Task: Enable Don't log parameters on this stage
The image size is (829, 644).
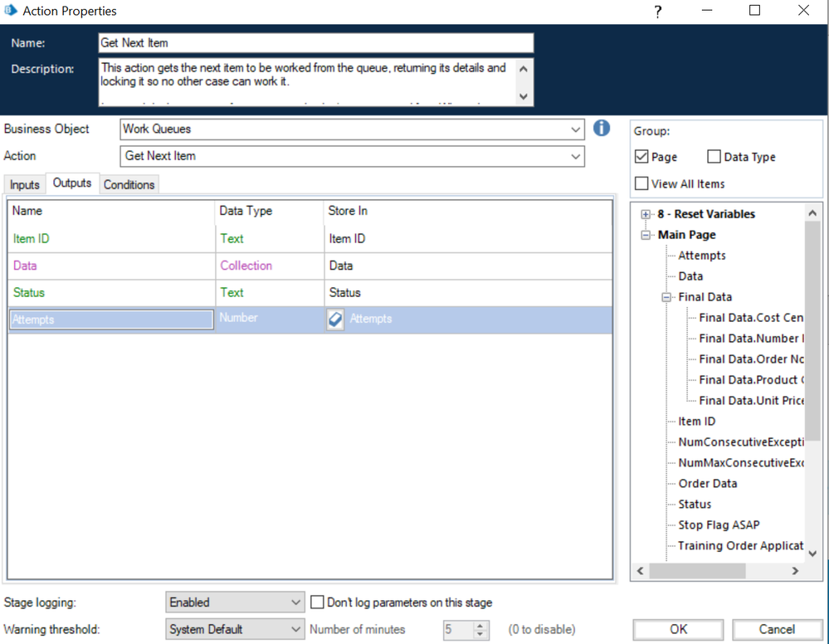Action: pos(317,603)
